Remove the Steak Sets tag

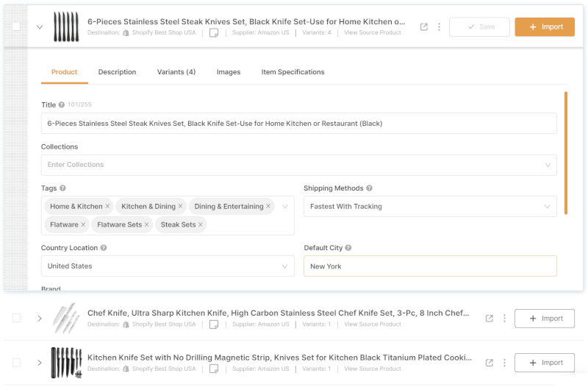point(200,224)
